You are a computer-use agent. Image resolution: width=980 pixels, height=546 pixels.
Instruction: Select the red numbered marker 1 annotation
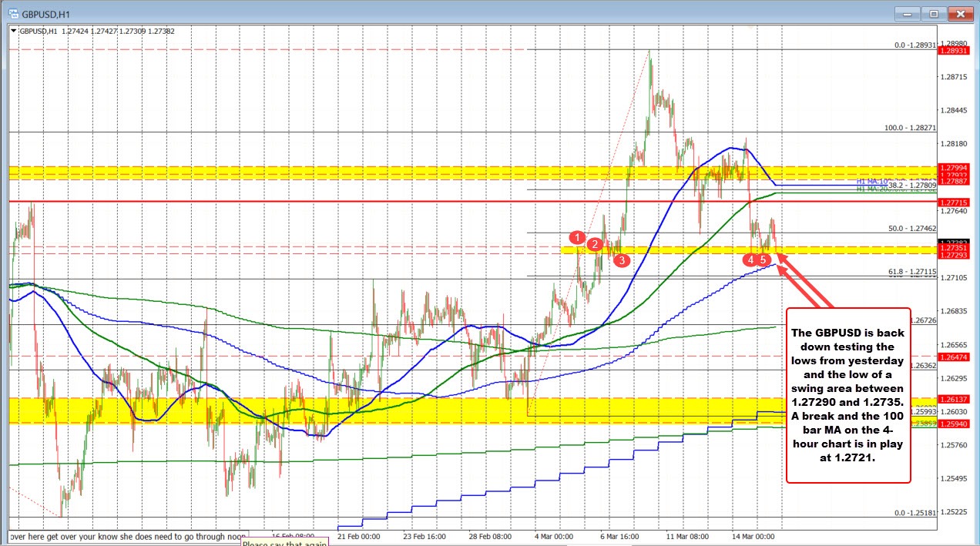pyautogui.click(x=578, y=239)
